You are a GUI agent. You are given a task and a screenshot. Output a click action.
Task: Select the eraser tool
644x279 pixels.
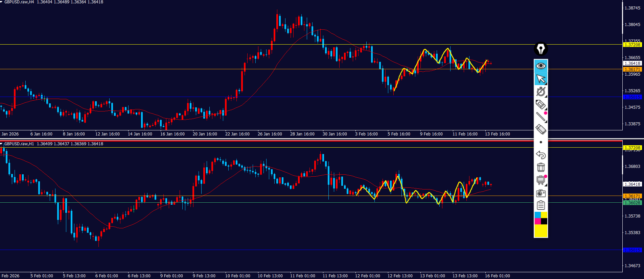(540, 129)
